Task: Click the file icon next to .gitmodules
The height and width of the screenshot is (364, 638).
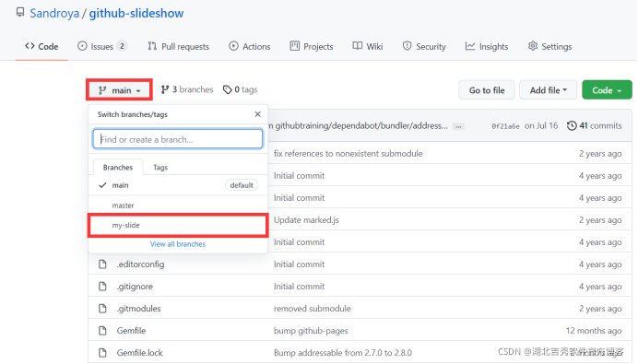Action: point(102,309)
